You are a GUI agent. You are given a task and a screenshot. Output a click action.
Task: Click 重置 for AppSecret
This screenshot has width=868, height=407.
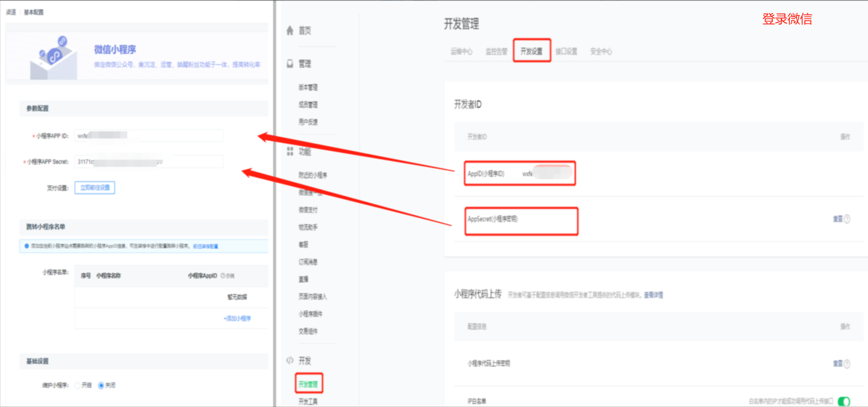(838, 219)
